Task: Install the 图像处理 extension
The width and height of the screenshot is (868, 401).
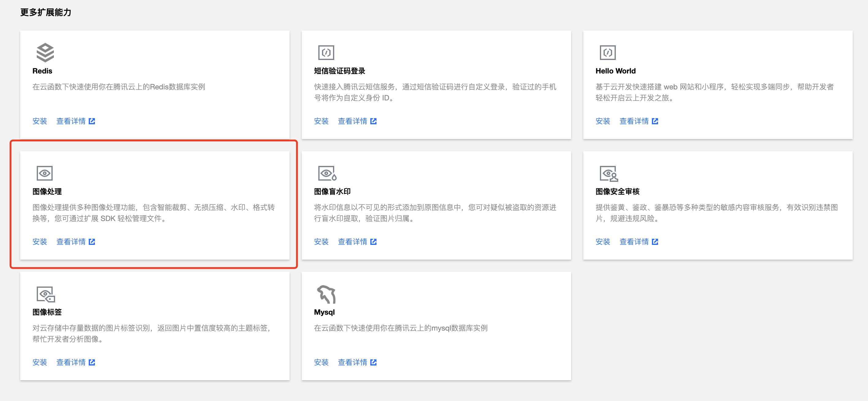Action: click(39, 242)
